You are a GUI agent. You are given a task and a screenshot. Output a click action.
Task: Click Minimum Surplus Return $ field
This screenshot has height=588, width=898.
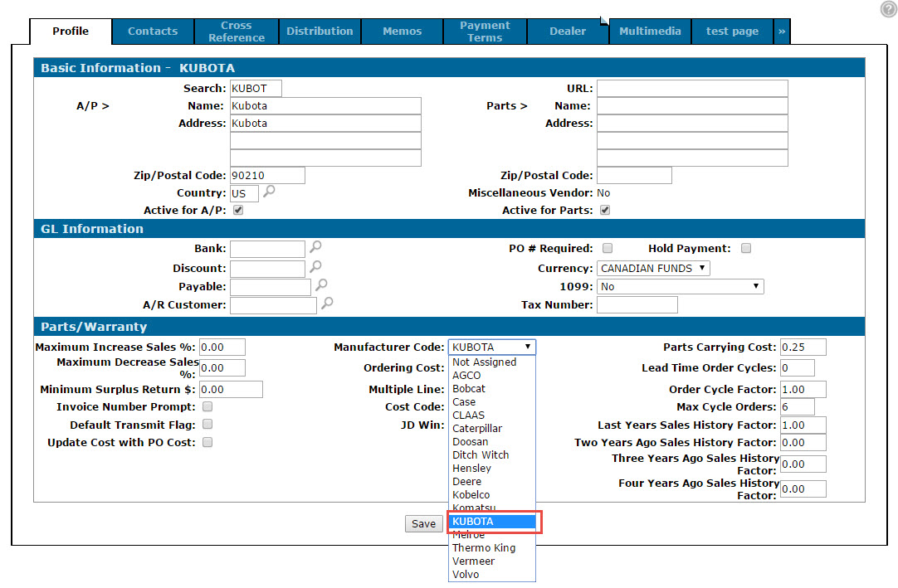click(231, 389)
